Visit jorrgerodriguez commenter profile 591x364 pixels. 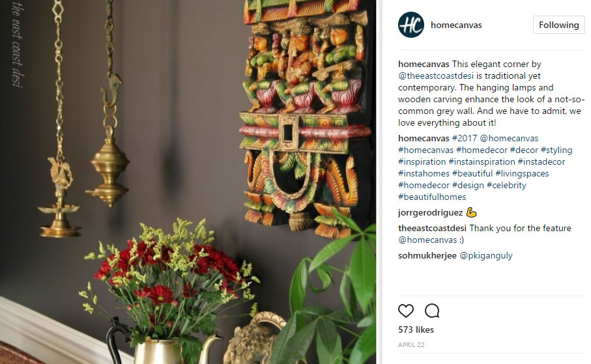[x=431, y=212]
